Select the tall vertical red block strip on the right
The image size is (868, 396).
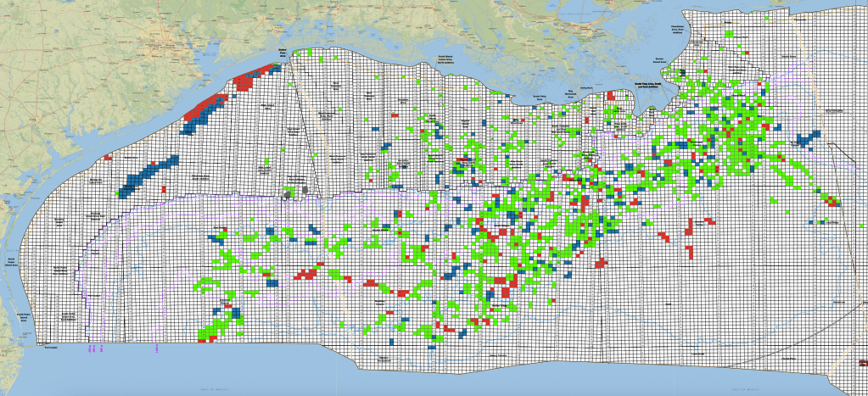pos(689,237)
